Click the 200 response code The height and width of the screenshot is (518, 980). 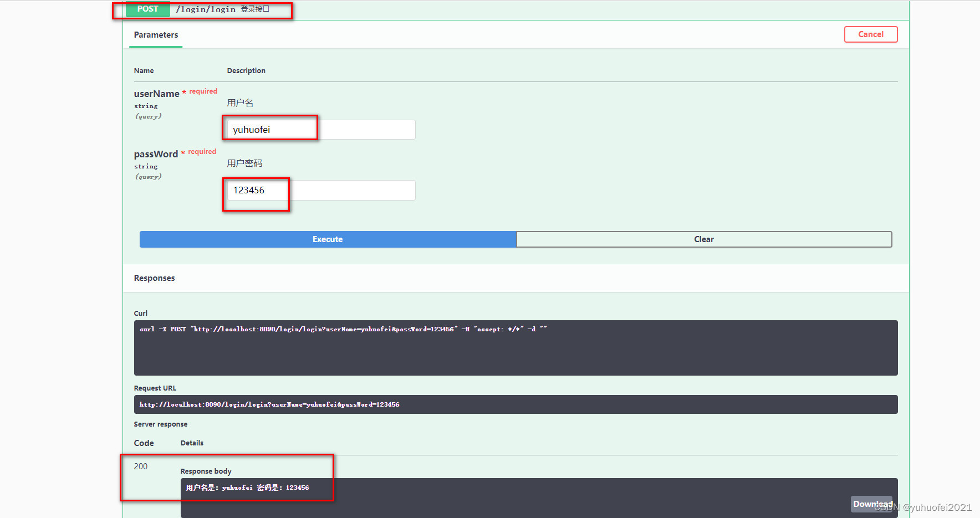(x=141, y=466)
